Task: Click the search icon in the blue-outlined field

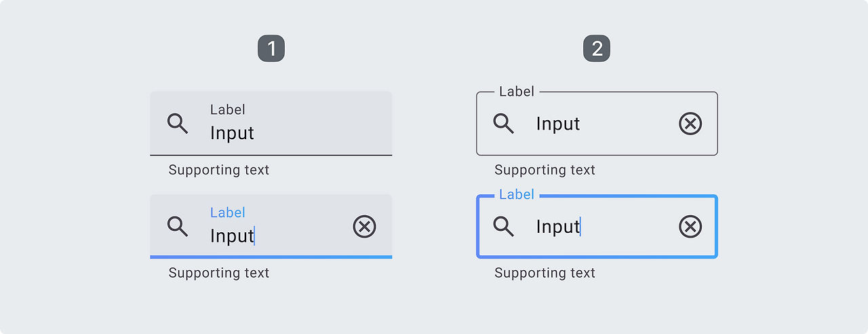Action: pyautogui.click(x=503, y=226)
